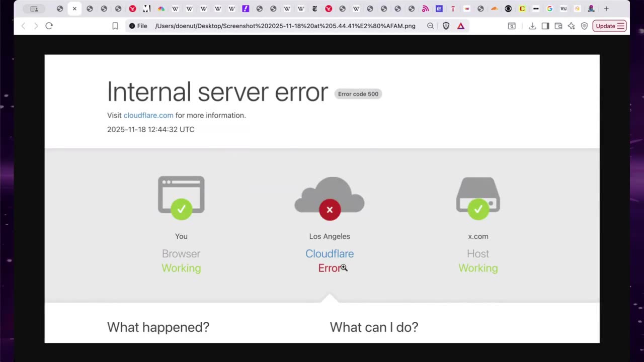The width and height of the screenshot is (644, 362).
Task: Click the 2025-11-18 12:44:32 UTC timestamp
Action: [x=150, y=129]
